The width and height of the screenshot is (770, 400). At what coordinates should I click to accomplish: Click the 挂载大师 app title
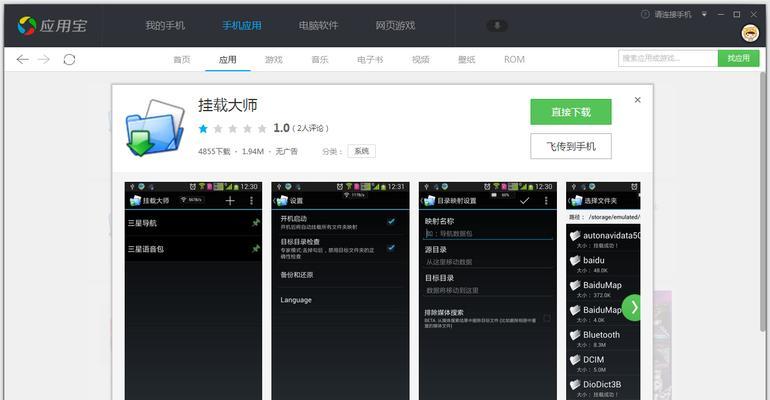click(x=228, y=105)
